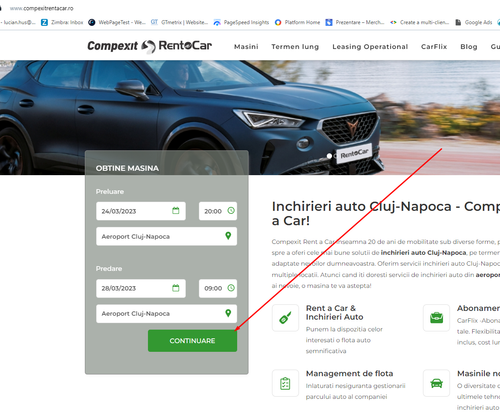The height and width of the screenshot is (416, 500).
Task: Click the PageSpeed Insights bookmark icon
Action: [x=217, y=22]
